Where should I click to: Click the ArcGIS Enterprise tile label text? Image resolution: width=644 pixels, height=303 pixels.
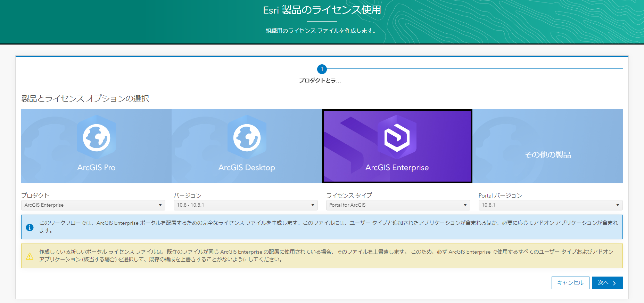397,168
